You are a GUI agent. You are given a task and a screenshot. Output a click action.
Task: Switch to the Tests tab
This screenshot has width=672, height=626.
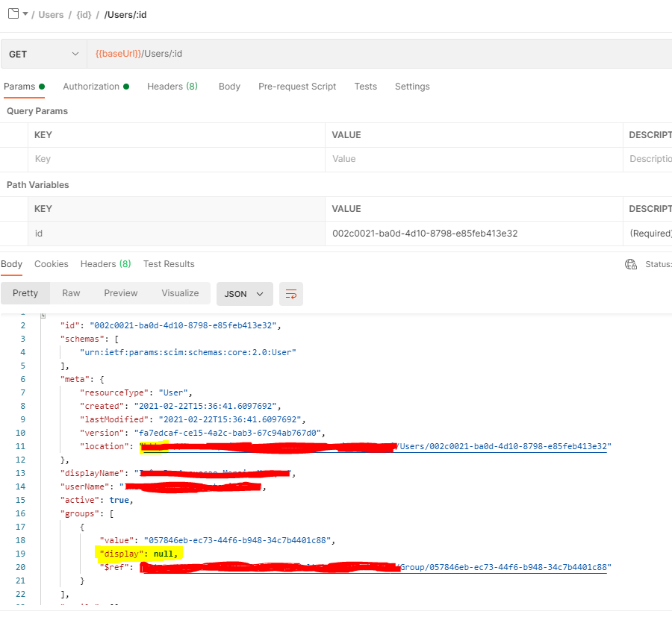click(366, 86)
